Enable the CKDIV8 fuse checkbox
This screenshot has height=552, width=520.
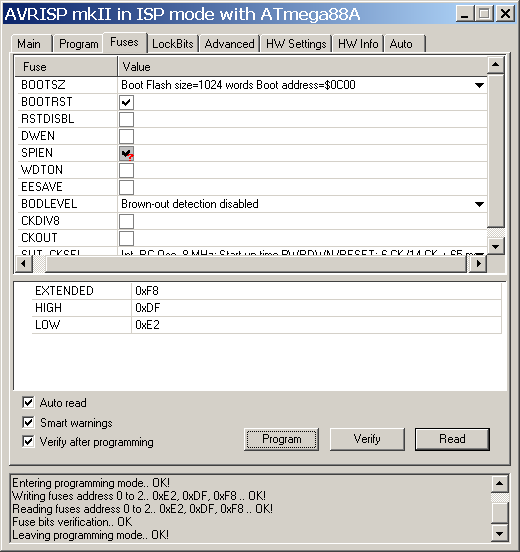[126, 221]
